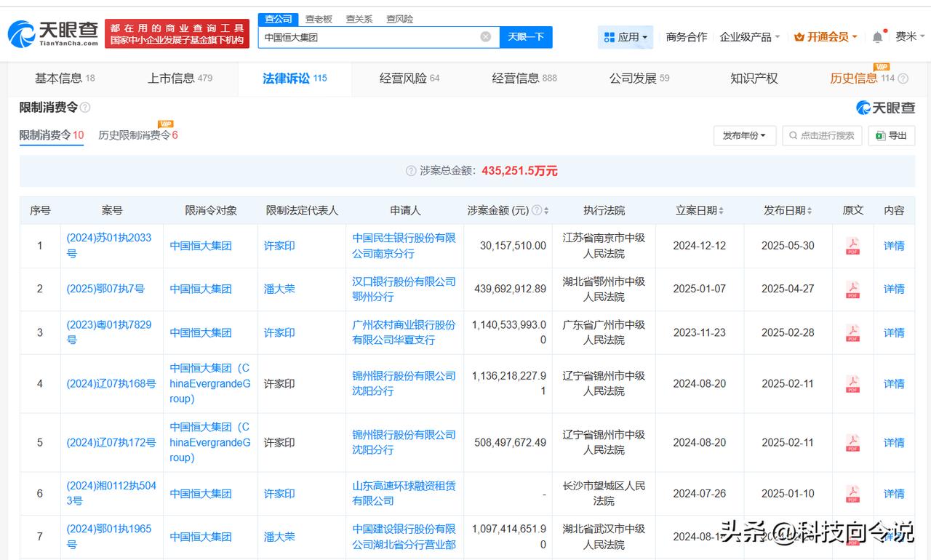Open the 公司发展 tab
931x560 pixels.
pyautogui.click(x=639, y=79)
